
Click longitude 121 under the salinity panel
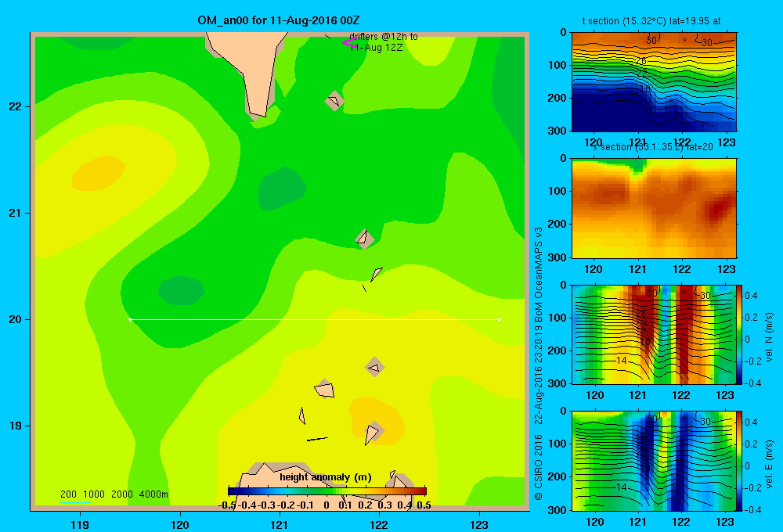click(637, 269)
